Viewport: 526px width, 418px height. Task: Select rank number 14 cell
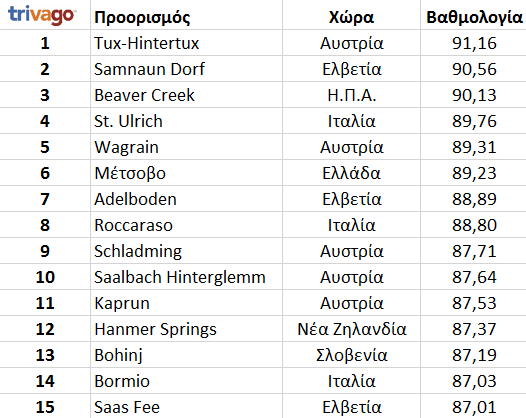(45, 381)
